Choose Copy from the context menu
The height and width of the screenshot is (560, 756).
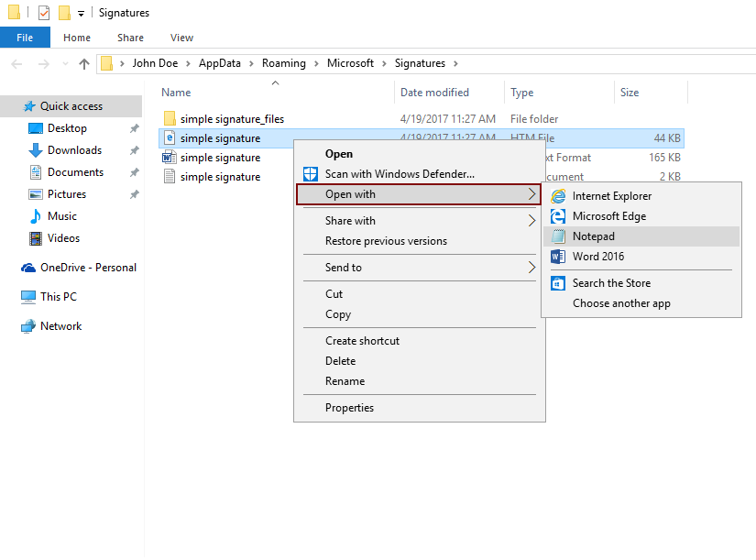point(420,314)
